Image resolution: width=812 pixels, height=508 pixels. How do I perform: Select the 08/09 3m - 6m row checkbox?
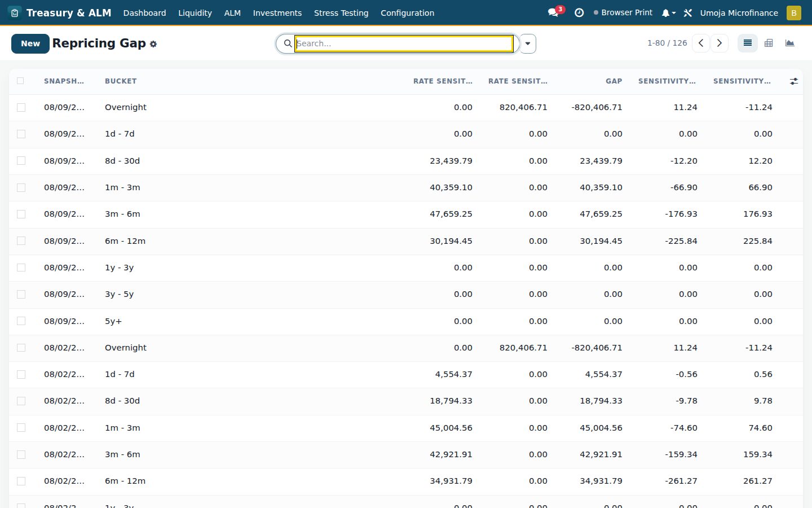click(x=21, y=214)
